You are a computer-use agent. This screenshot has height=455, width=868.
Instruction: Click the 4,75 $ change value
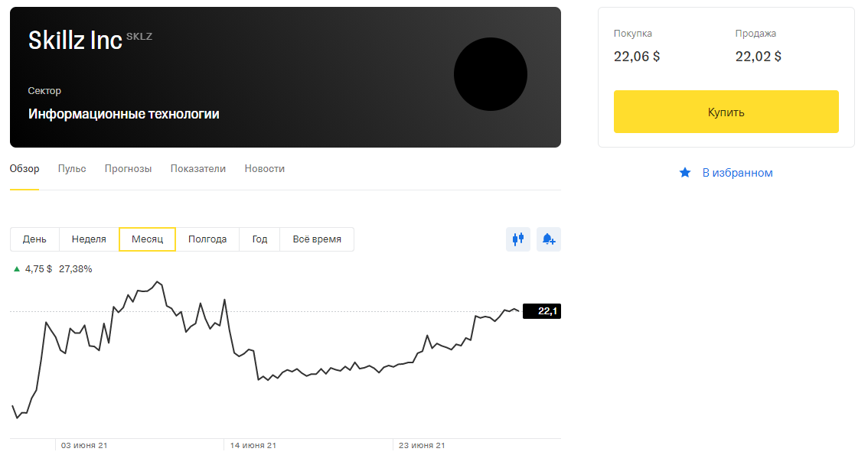(39, 269)
